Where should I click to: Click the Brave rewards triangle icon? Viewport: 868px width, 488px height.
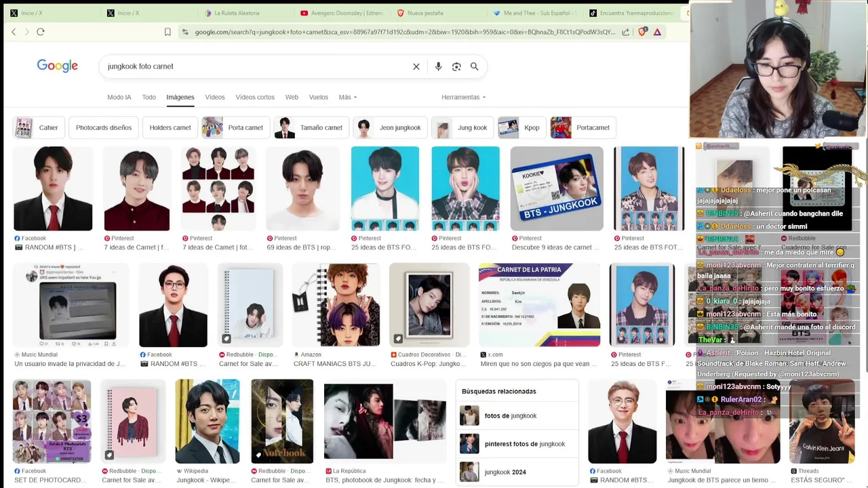point(657,32)
